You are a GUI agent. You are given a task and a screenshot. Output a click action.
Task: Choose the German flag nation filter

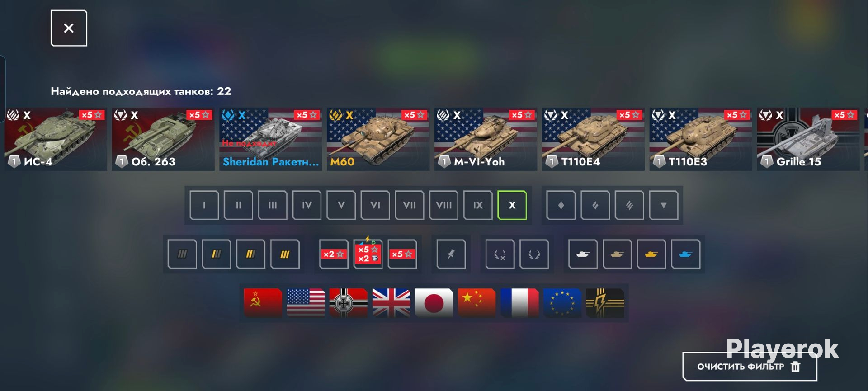pos(348,303)
